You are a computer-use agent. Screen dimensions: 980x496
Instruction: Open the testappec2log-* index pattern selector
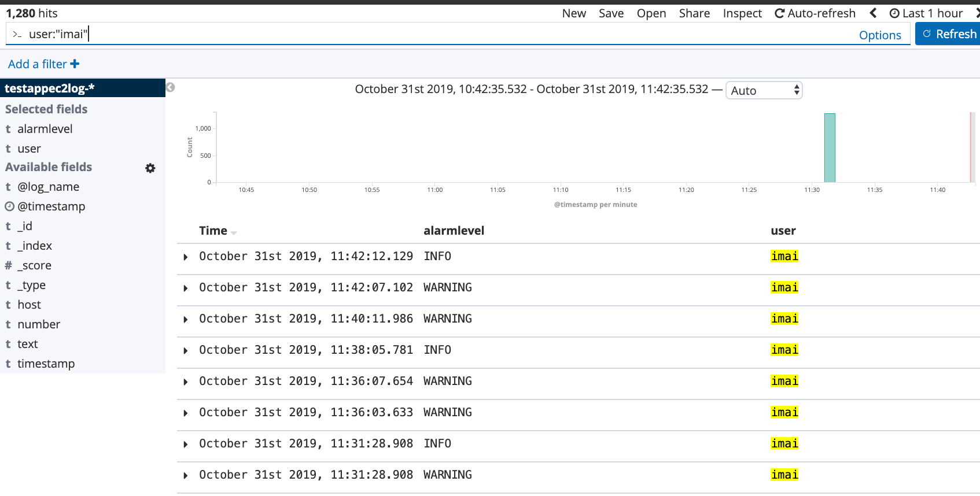point(83,88)
